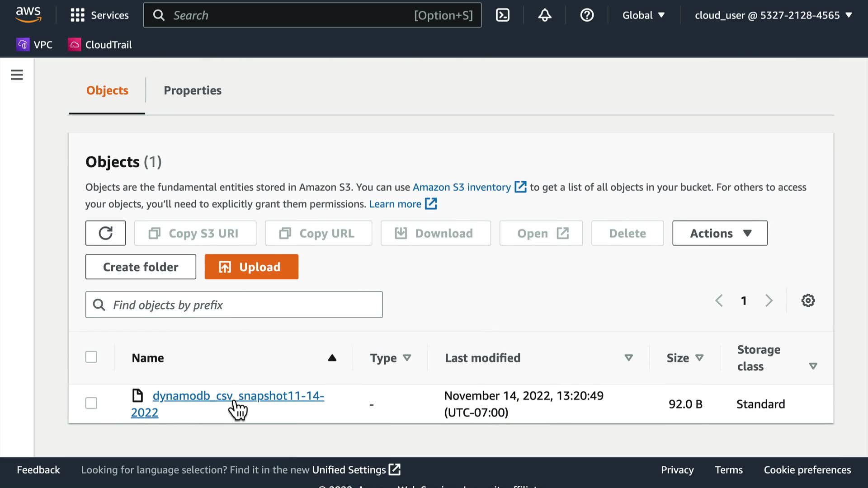Open the VPC shortcut

34,45
